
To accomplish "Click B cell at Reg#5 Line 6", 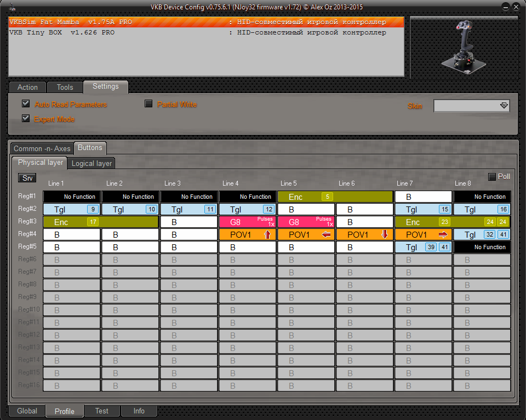I will click(365, 247).
